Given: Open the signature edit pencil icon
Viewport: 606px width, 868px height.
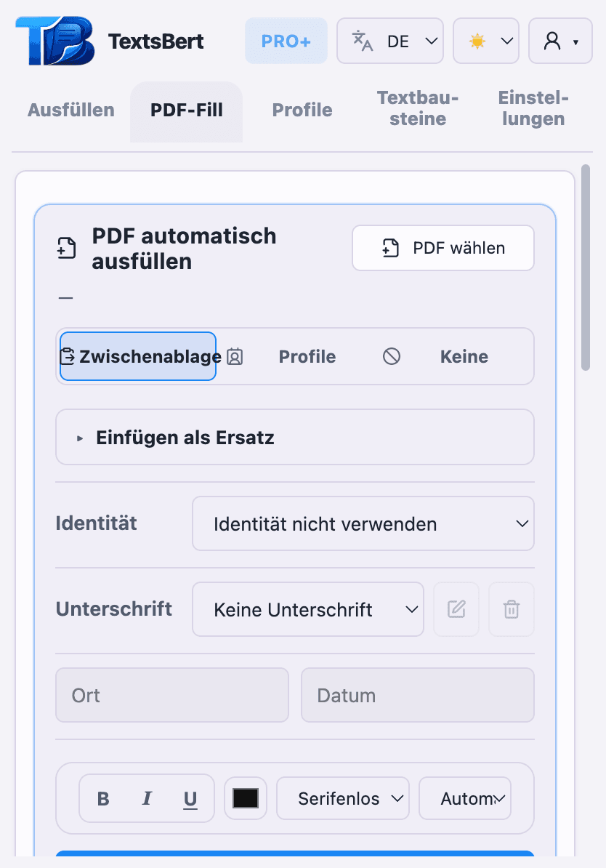Looking at the screenshot, I should click(456, 609).
